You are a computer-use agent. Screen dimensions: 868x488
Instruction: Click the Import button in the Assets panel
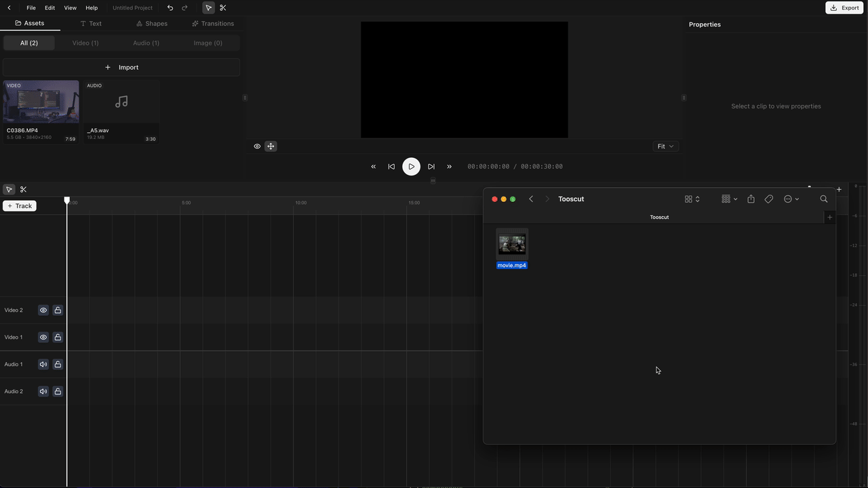coord(121,67)
